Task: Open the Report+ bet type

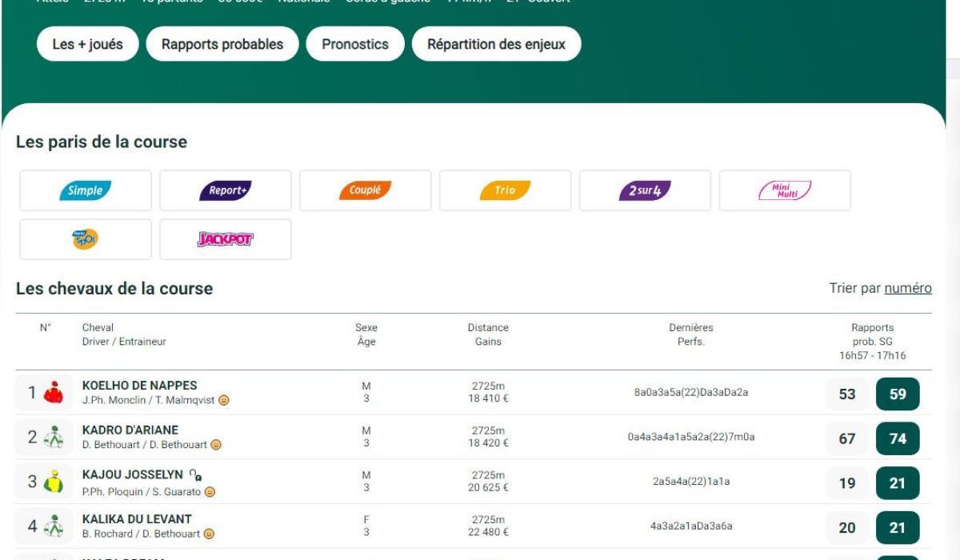Action: pyautogui.click(x=226, y=190)
